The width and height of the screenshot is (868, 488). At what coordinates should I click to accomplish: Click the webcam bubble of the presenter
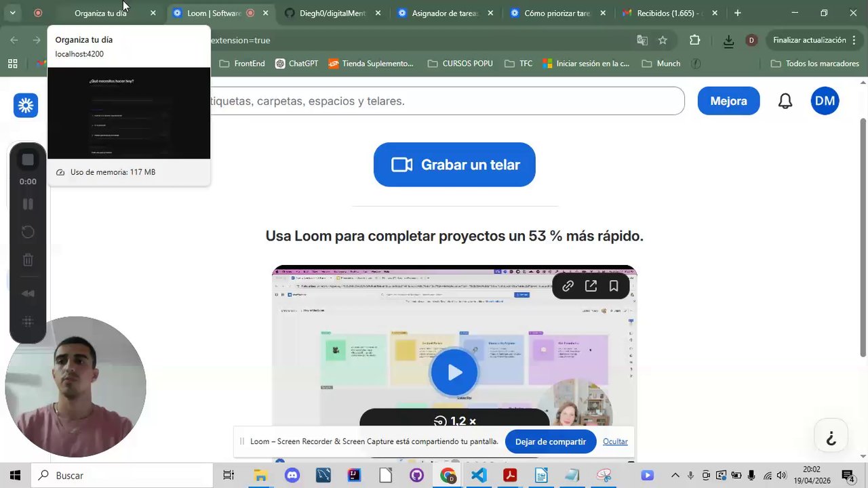75,387
